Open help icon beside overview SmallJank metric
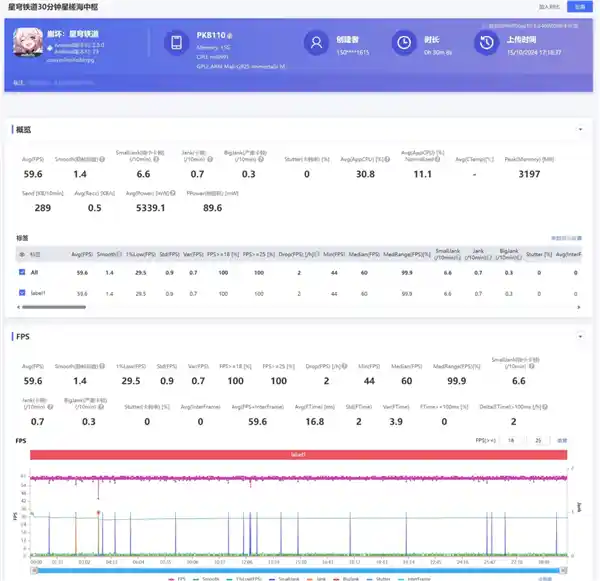This screenshot has width=600, height=581. tap(156, 159)
